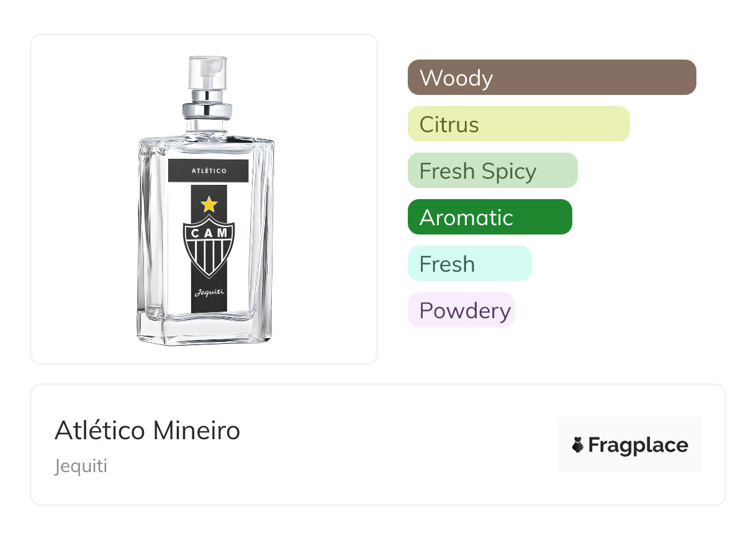This screenshot has width=756, height=536.
Task: Open the Atlético Mineiro perfume title
Action: (147, 430)
